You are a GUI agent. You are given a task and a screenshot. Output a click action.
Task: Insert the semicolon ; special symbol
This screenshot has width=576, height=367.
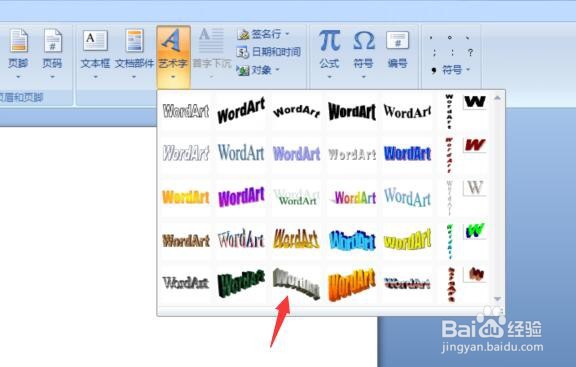click(434, 53)
